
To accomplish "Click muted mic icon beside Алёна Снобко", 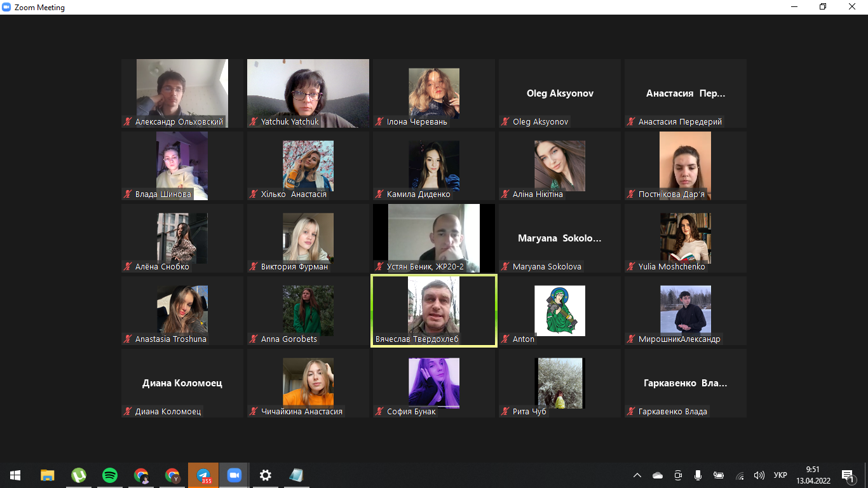I will tap(128, 266).
